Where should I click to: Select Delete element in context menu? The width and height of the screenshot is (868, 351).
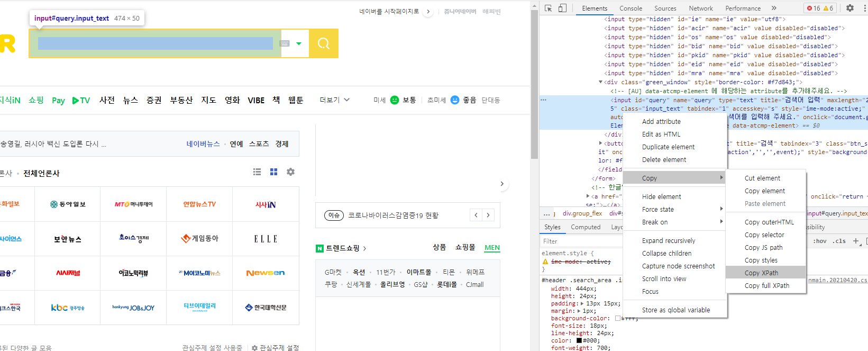coord(675,159)
